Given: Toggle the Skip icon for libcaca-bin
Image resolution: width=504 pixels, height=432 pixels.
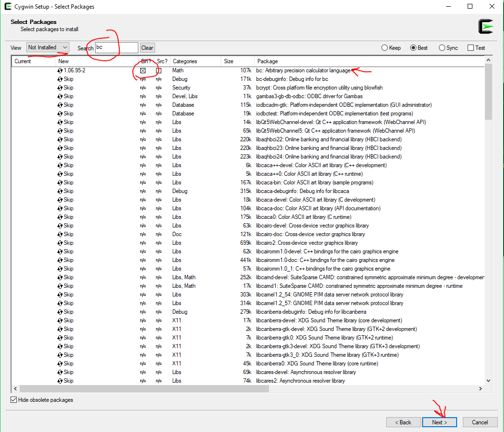Looking at the screenshot, I should tap(60, 182).
